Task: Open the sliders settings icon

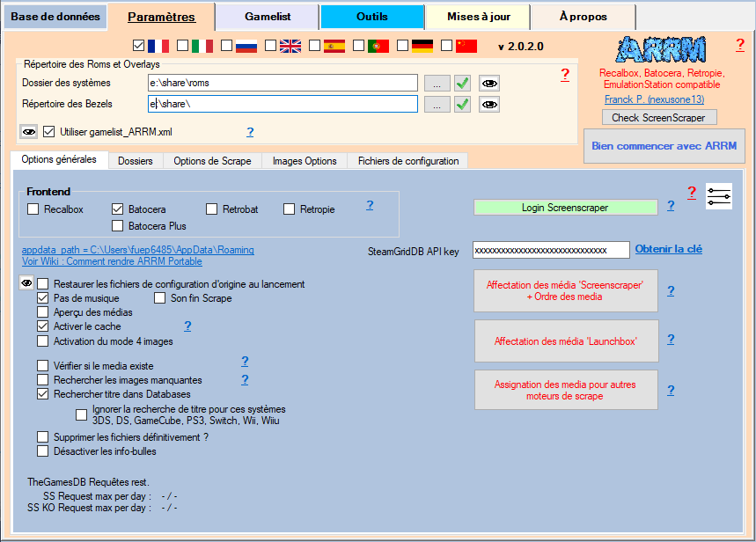Action: 719,195
